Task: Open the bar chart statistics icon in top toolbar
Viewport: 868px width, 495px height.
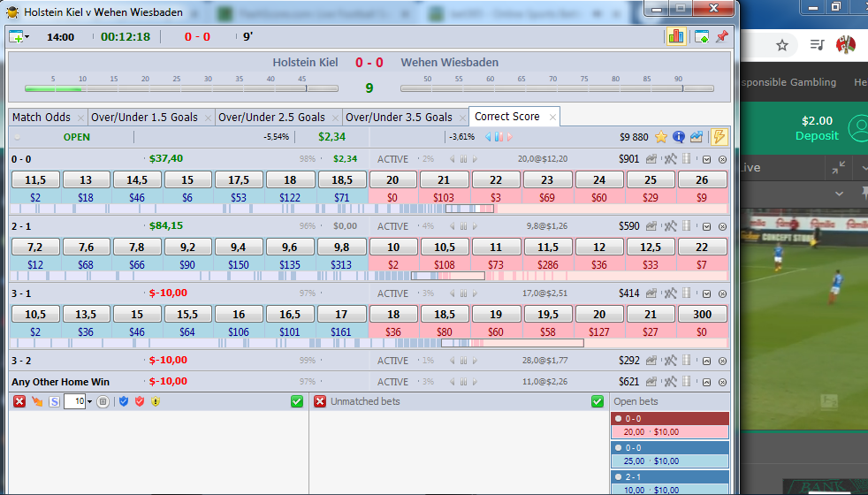Action: click(676, 36)
